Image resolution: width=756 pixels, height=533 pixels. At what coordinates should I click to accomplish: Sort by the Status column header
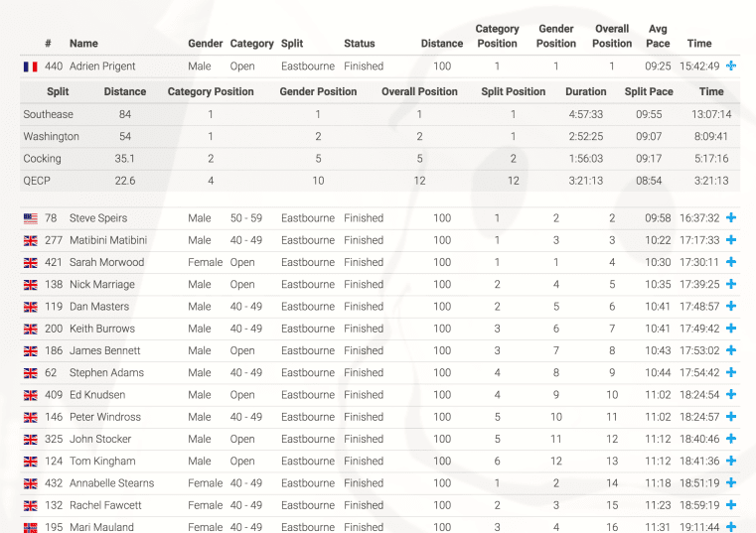pos(360,44)
